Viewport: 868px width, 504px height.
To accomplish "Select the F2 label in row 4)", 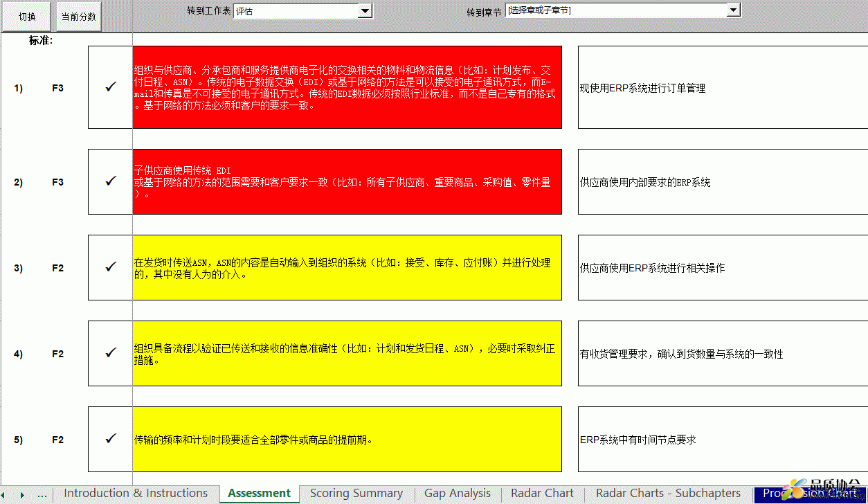I will 58,354.
